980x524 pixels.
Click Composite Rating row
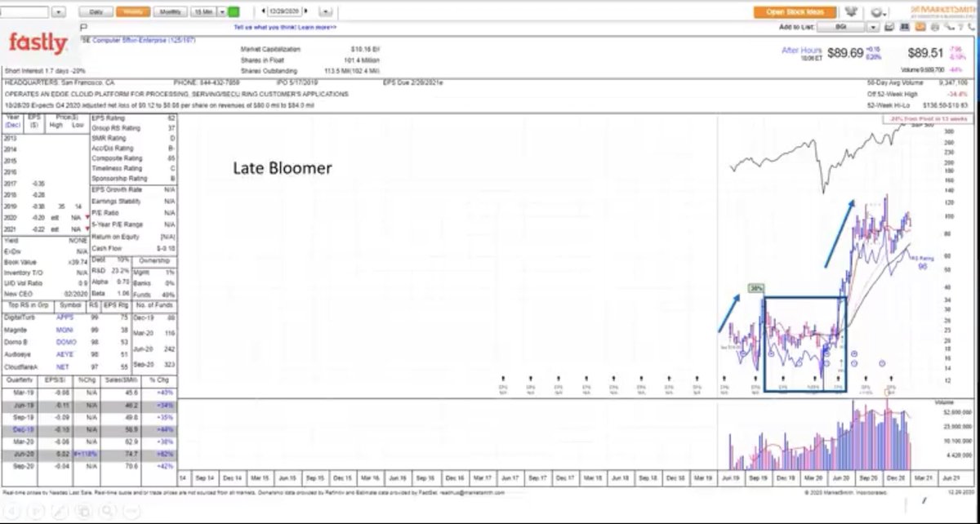[135, 158]
